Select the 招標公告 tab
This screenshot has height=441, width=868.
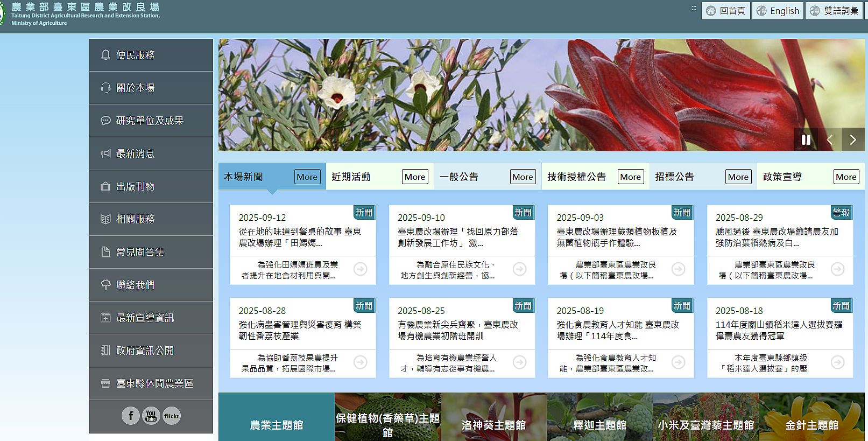pyautogui.click(x=674, y=177)
